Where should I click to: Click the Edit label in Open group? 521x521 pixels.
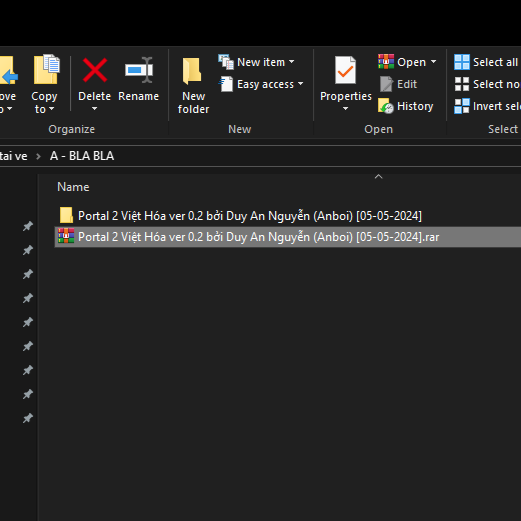(x=407, y=84)
